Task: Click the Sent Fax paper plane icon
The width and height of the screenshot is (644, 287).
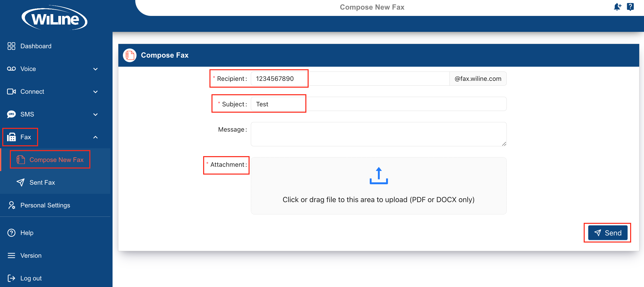Action: 20,182
